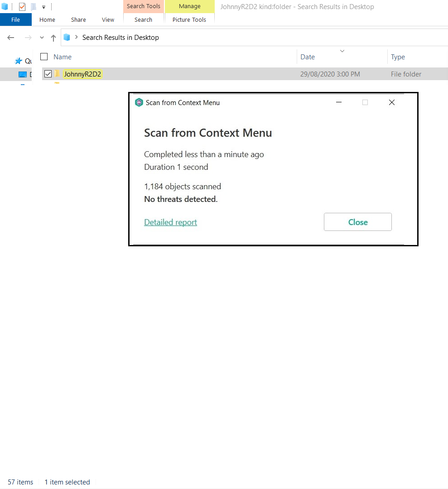This screenshot has width=448, height=489.
Task: Sort by the Name column header
Action: (x=63, y=57)
